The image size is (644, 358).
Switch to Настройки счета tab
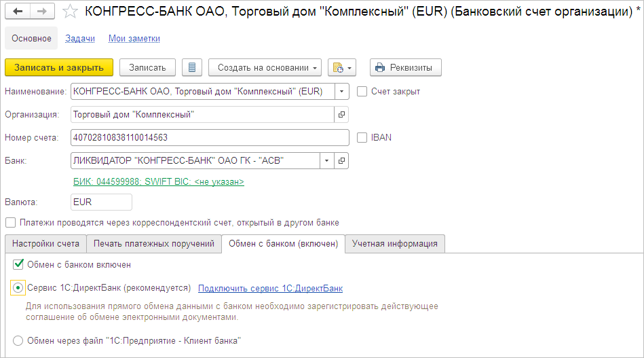pos(45,244)
